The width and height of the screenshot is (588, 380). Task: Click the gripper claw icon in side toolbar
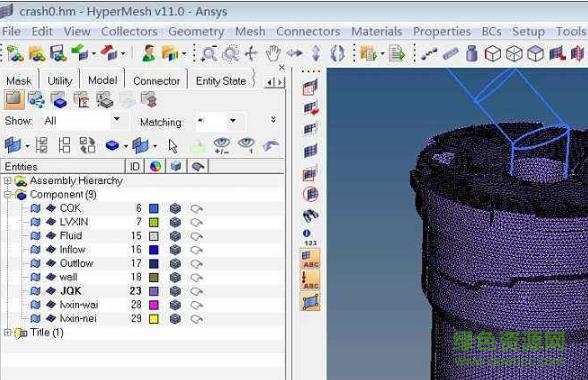tap(310, 215)
